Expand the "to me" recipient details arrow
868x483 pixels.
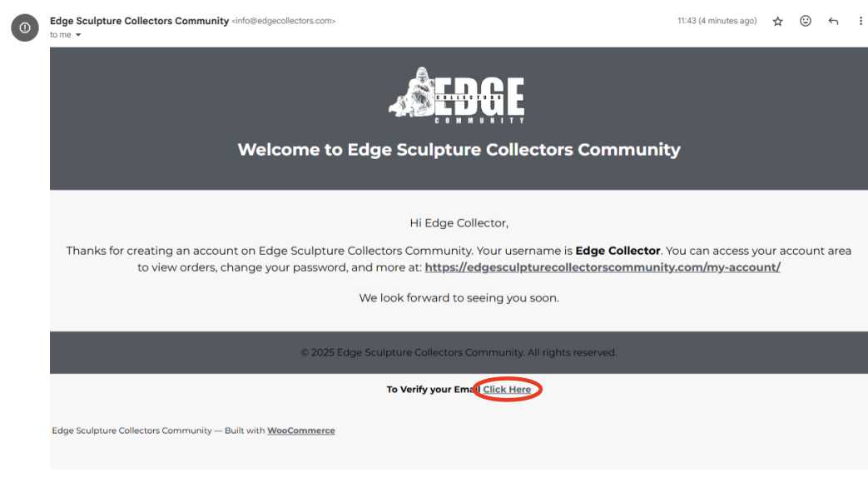[78, 35]
